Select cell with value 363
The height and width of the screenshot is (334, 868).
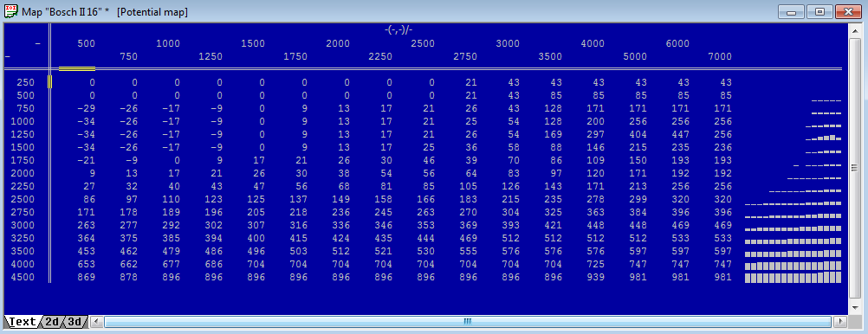pos(596,212)
